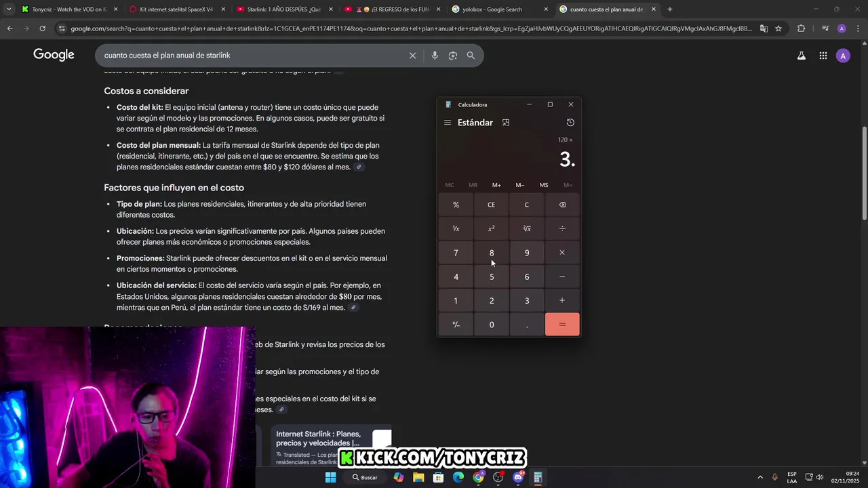Image resolution: width=868 pixels, height=488 pixels.
Task: Clear the Google search box with X
Action: click(x=412, y=56)
